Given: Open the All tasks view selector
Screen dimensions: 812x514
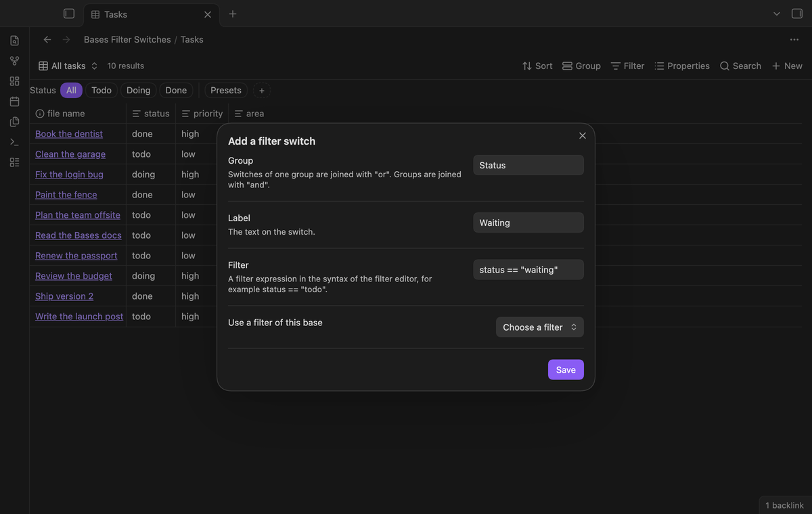Looking at the screenshot, I should 68,66.
